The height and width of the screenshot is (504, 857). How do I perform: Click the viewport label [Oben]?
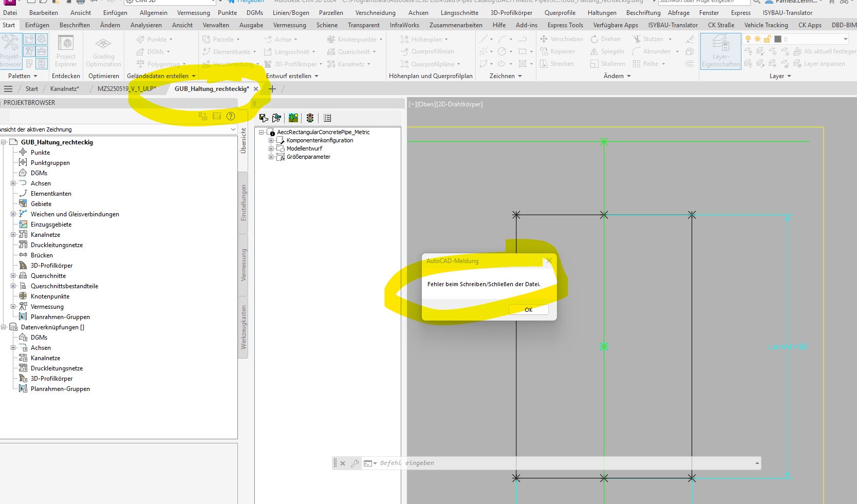[x=425, y=104]
